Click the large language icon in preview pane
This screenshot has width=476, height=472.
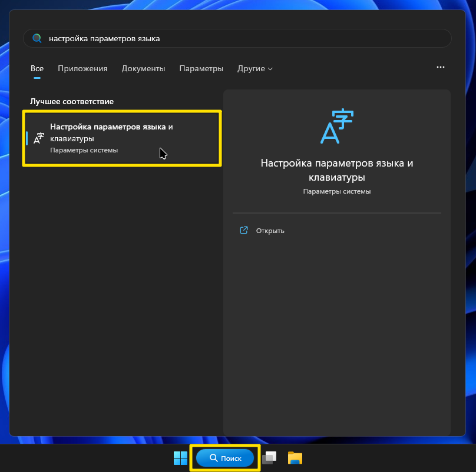point(336,127)
